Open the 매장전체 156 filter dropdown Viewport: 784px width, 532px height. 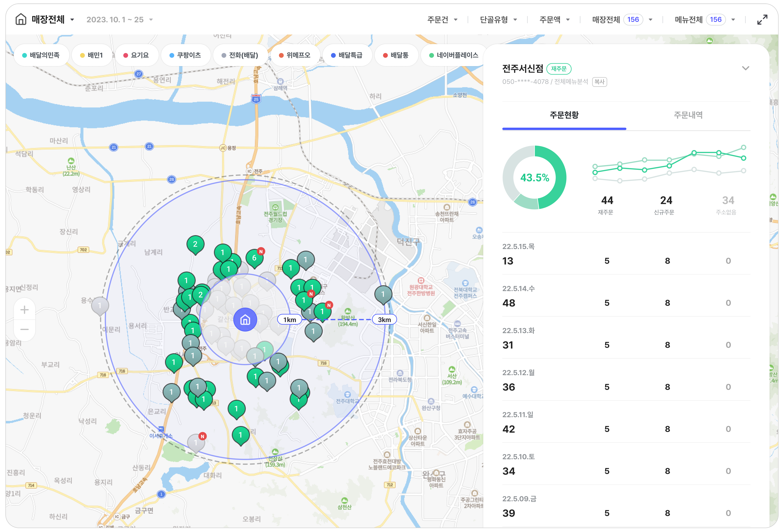622,20
